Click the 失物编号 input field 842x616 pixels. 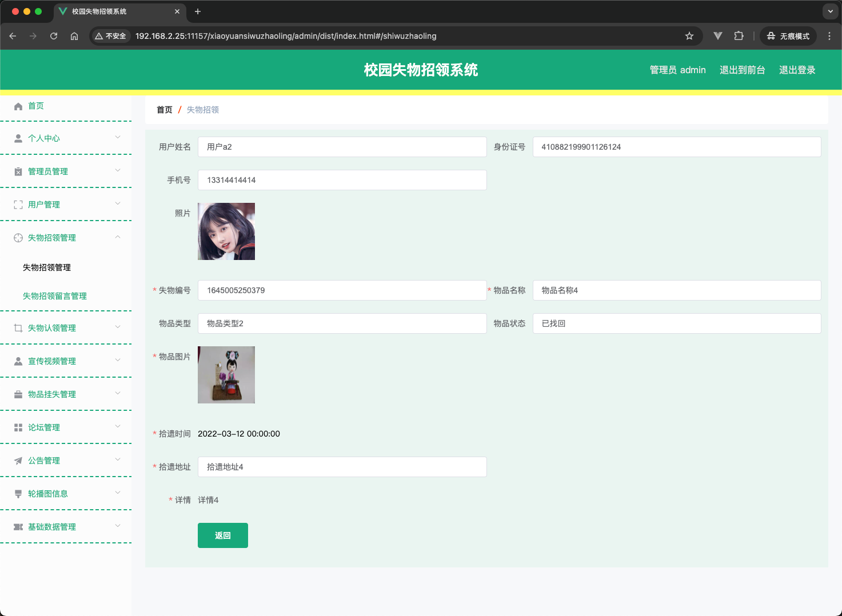[x=342, y=290]
